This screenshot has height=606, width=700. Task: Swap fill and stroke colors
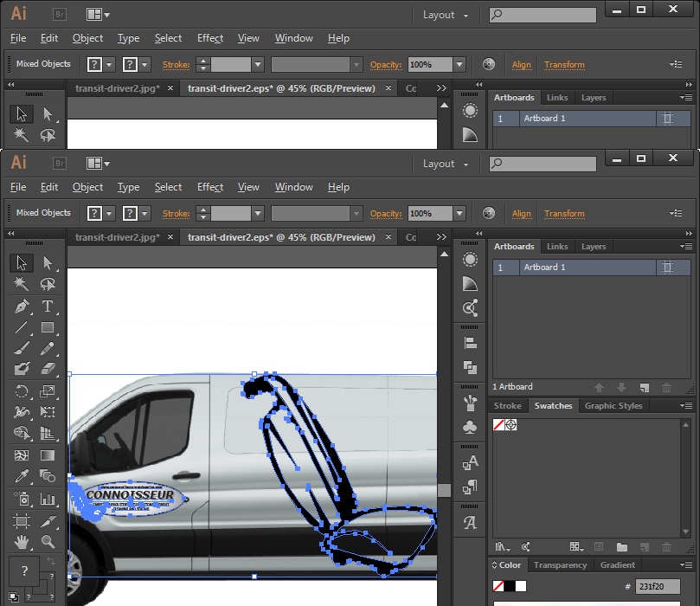point(49,562)
